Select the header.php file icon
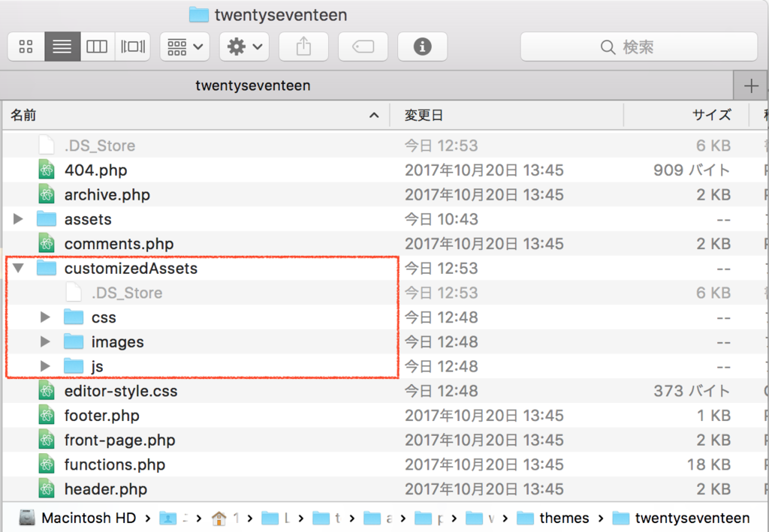The width and height of the screenshot is (769, 532). pyautogui.click(x=47, y=489)
